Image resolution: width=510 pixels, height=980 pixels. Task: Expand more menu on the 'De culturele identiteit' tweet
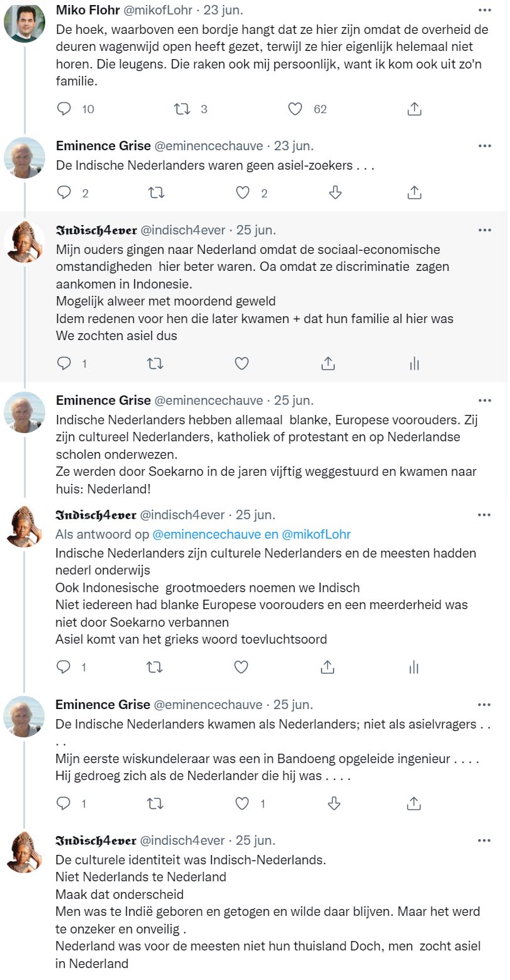pos(484,840)
